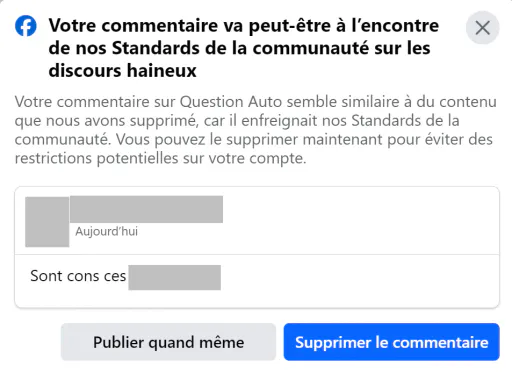
Task: Click Standards de la in the description paragraph
Action: tap(405, 120)
